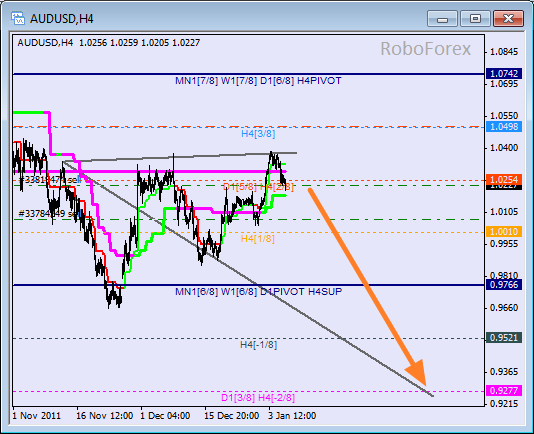Select the H4[-1/8] level label

tap(258, 345)
